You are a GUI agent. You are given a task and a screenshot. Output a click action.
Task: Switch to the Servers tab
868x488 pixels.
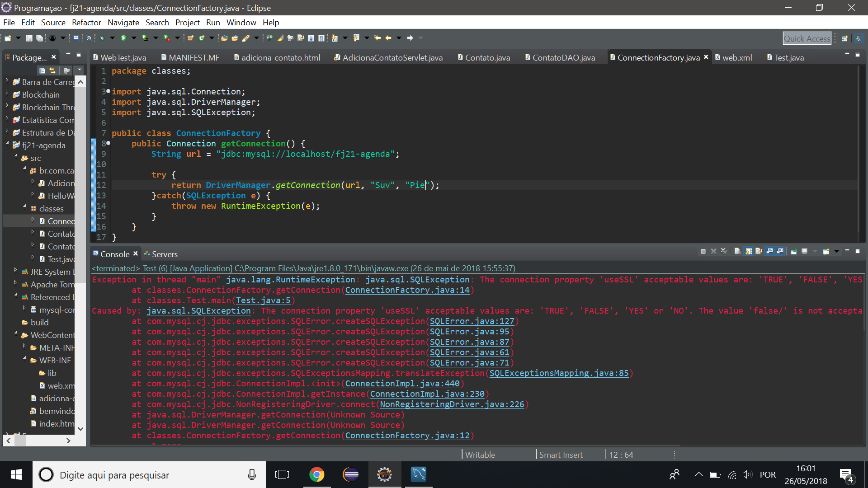tap(161, 254)
